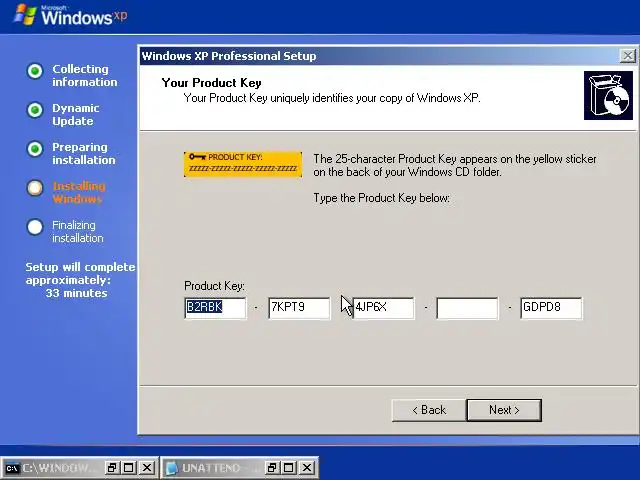Select the fifth key field GDPD8
This screenshot has height=480, width=640.
[551, 308]
